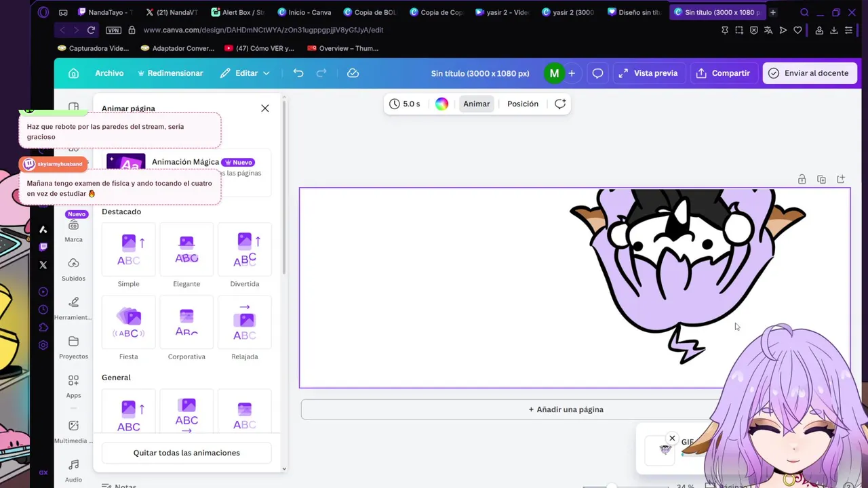Open the Multimedia sidebar tab
The height and width of the screenshot is (488, 868).
[73, 431]
